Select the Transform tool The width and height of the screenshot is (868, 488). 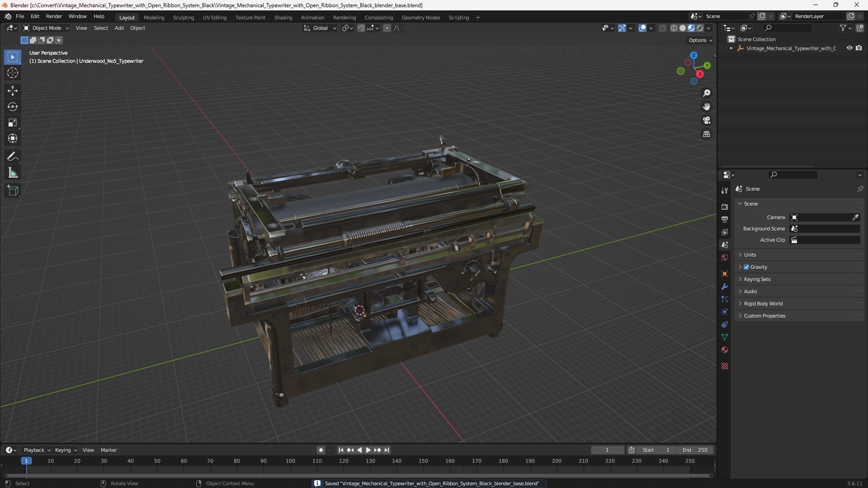tap(13, 138)
